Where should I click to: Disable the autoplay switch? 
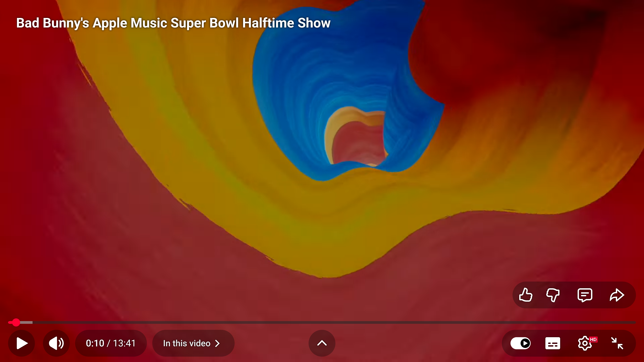[x=521, y=343]
